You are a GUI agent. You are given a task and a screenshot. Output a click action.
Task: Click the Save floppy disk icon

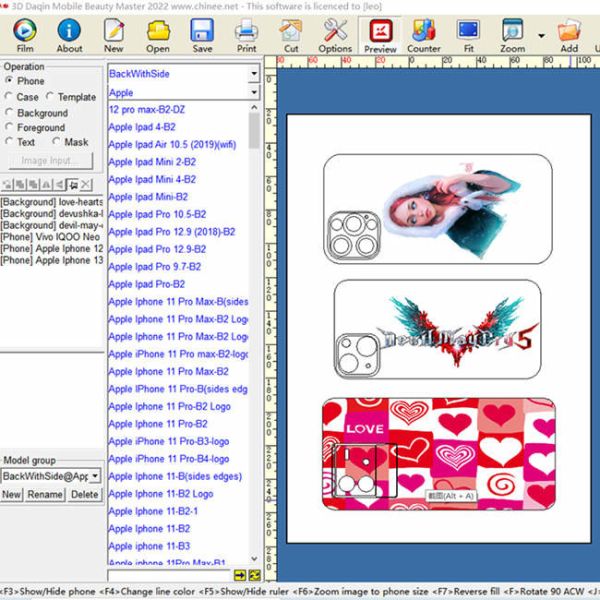[202, 34]
